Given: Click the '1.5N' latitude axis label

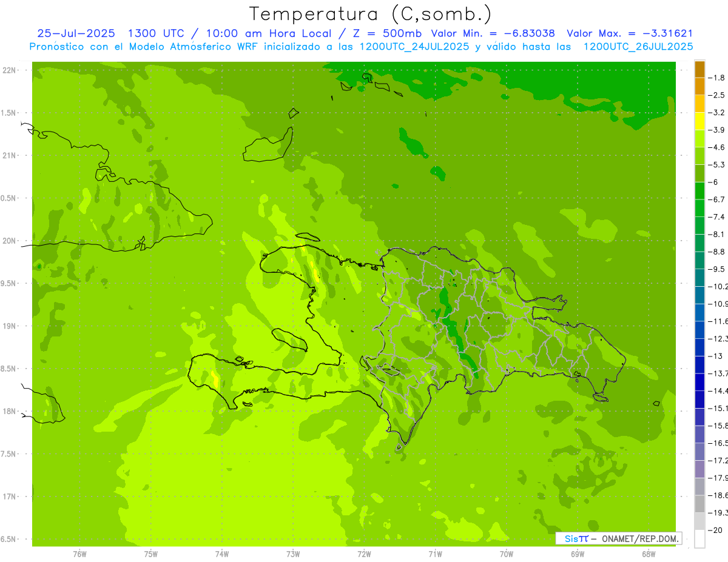Looking at the screenshot, I should [8, 113].
